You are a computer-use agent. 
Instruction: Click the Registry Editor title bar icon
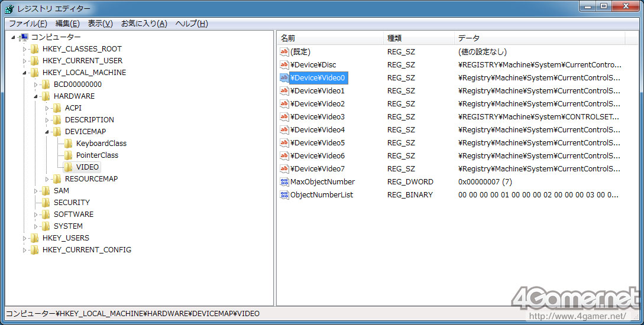9,9
